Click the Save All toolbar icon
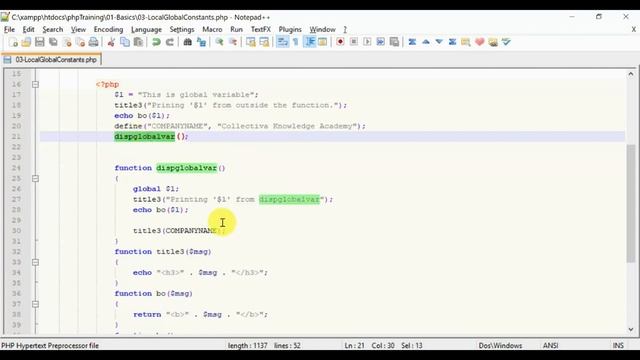The height and width of the screenshot is (360, 640). click(53, 42)
